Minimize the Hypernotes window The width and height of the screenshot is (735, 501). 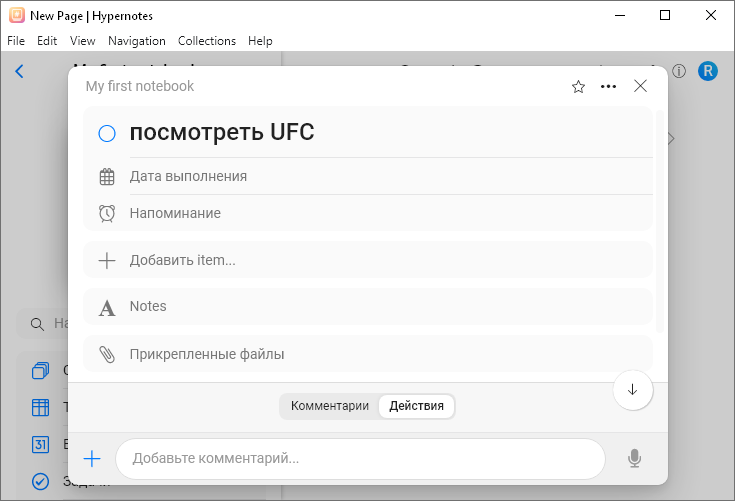point(620,15)
